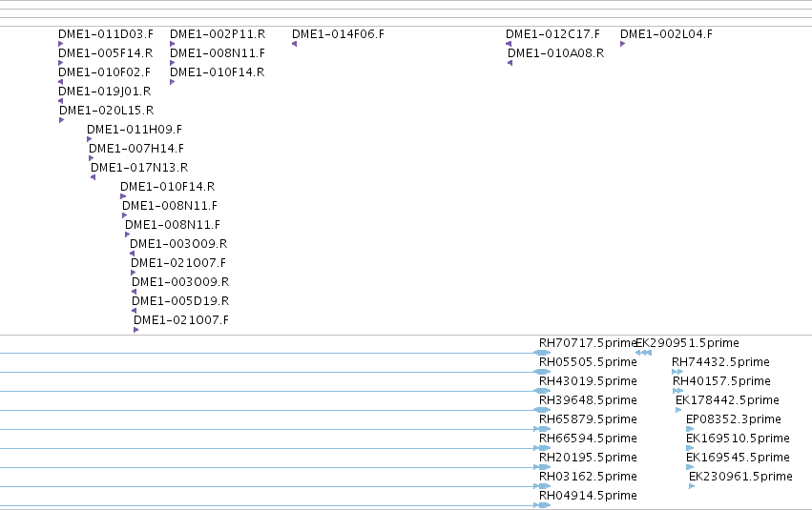Screen dimensions: 812x510
Task: Select the blue glyph beneath RH04914.5prime
Action: [542, 505]
